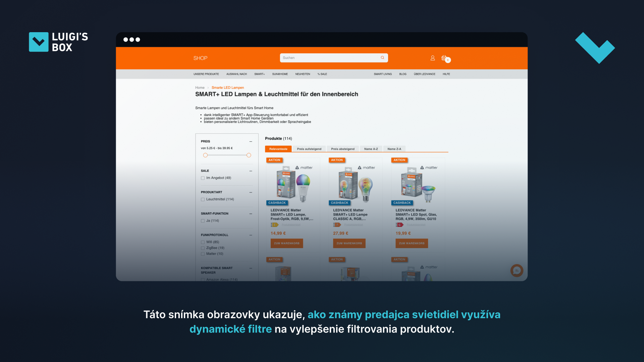Open the SUN@HOME menu item
The width and height of the screenshot is (644, 362).
(280, 74)
